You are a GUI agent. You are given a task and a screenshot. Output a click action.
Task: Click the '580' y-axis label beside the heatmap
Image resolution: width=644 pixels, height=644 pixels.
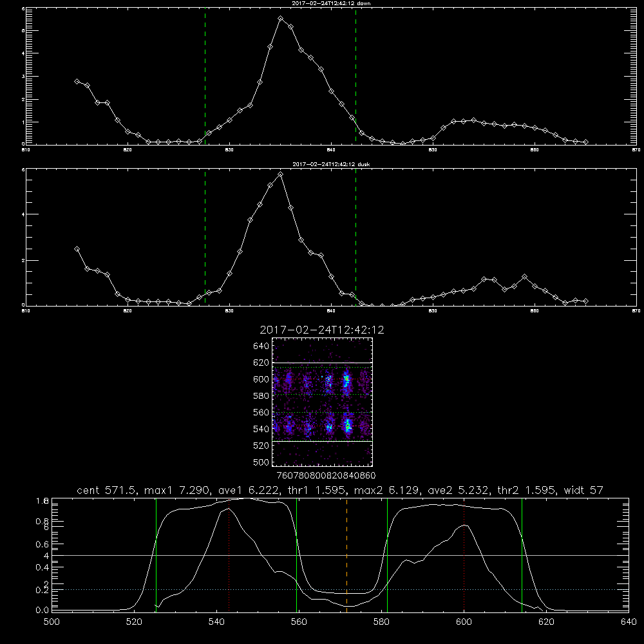click(261, 396)
